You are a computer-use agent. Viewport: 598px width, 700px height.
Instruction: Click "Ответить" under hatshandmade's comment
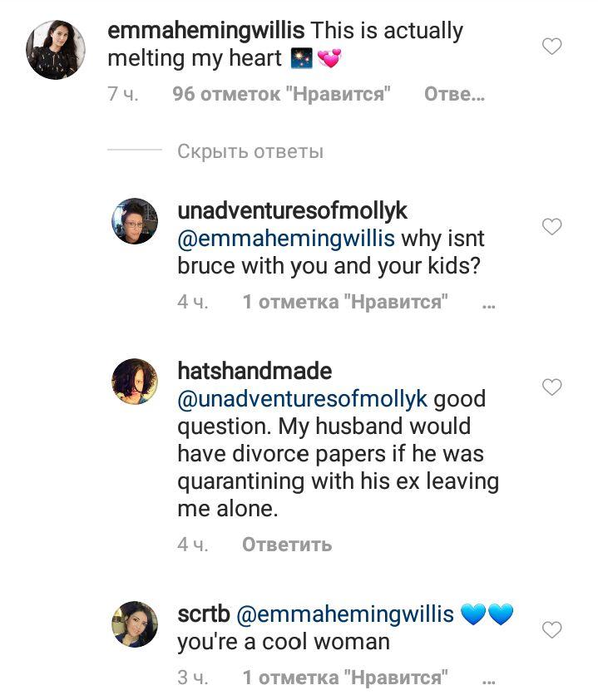(x=287, y=545)
